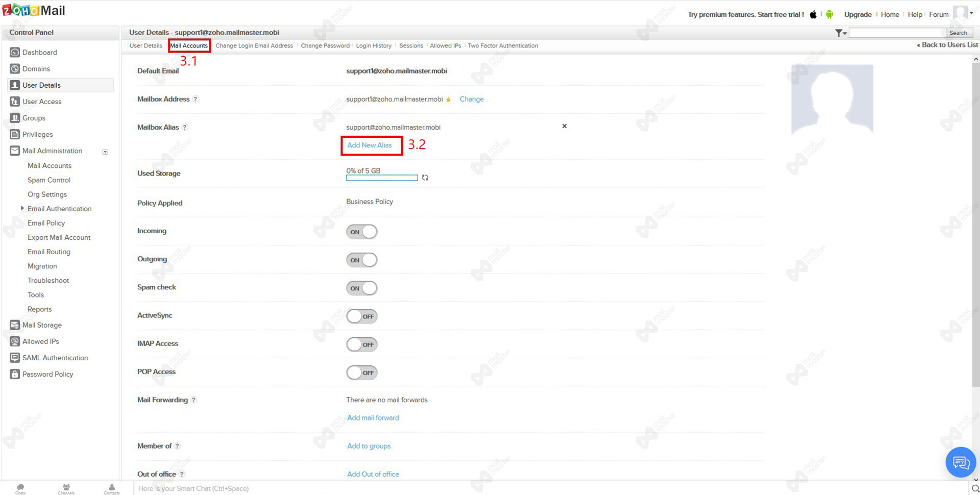980x495 pixels.
Task: Open the Forum link in header
Action: pyautogui.click(x=939, y=14)
